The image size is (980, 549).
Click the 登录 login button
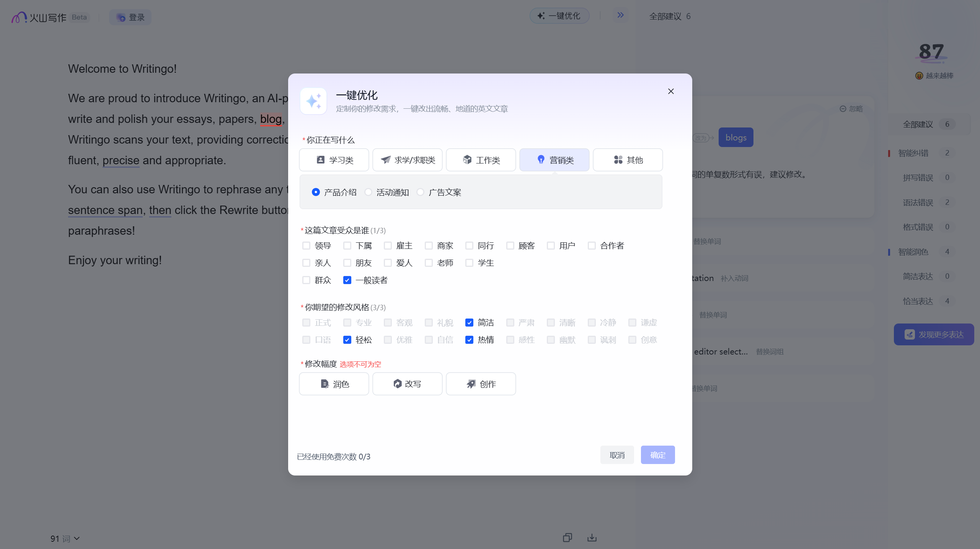pyautogui.click(x=130, y=17)
